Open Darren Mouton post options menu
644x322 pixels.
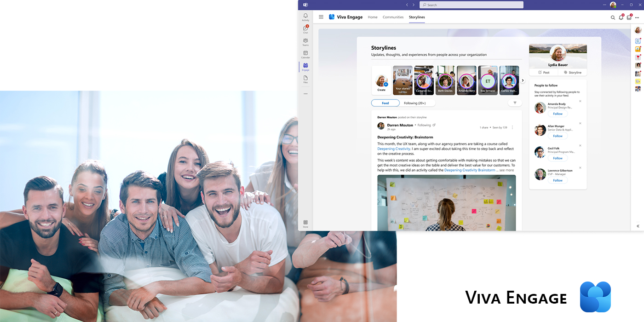coord(512,127)
